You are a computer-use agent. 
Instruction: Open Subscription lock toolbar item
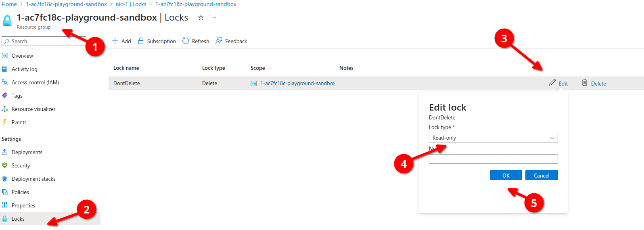coord(157,41)
